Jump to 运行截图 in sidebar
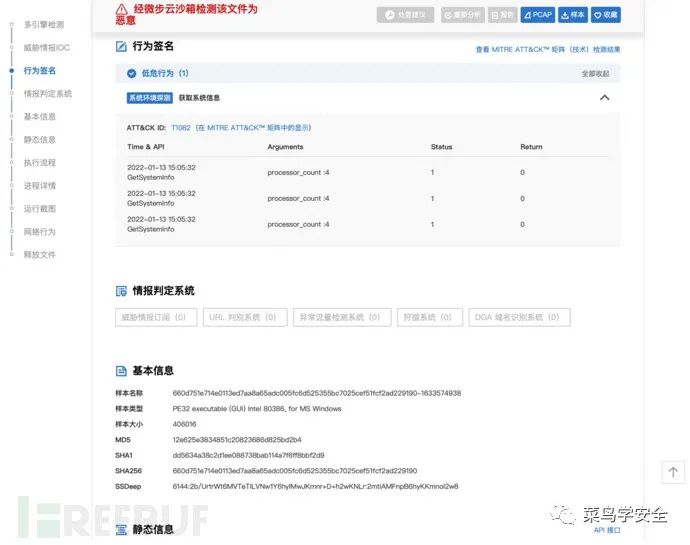The image size is (690, 545). [x=40, y=208]
